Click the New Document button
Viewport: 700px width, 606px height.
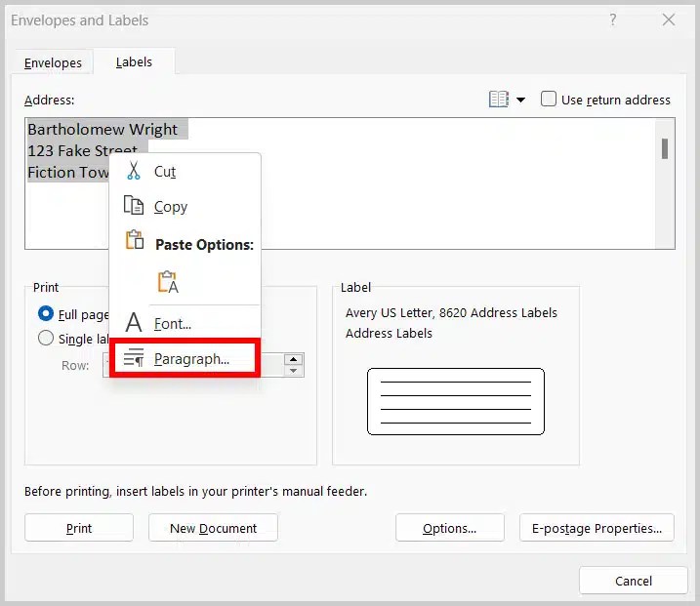pyautogui.click(x=214, y=528)
